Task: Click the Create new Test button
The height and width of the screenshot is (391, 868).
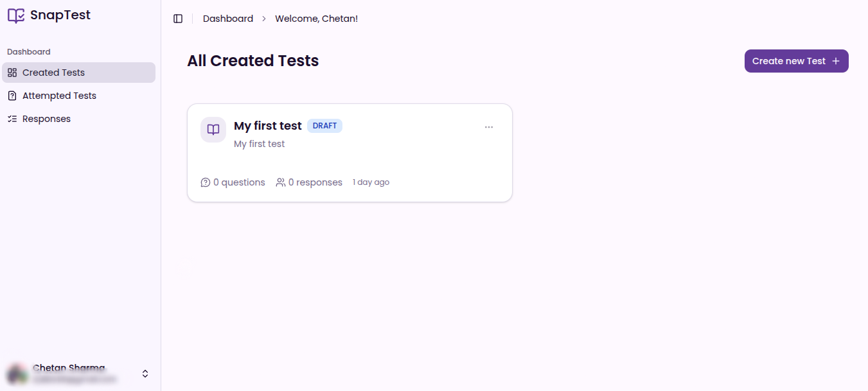Action: (x=797, y=61)
